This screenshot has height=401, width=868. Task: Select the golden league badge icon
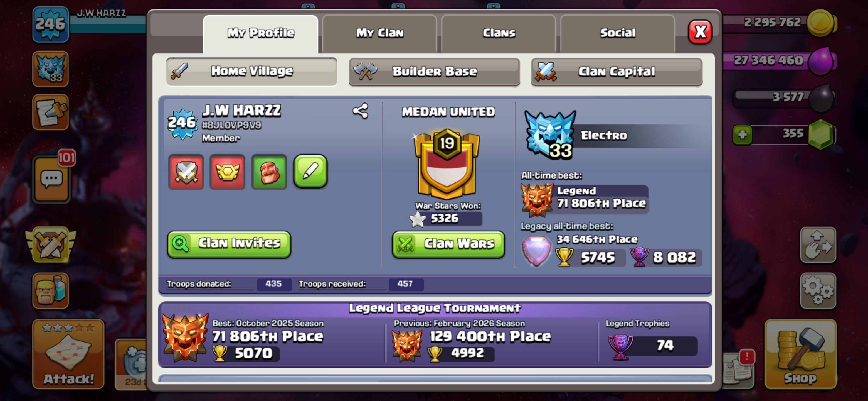tap(227, 172)
